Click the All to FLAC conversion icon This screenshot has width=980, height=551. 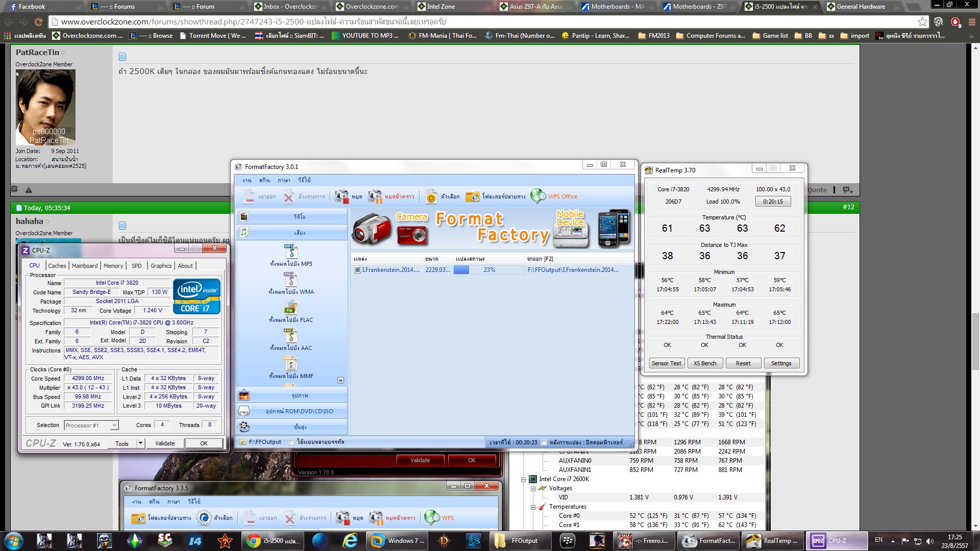pyautogui.click(x=290, y=307)
